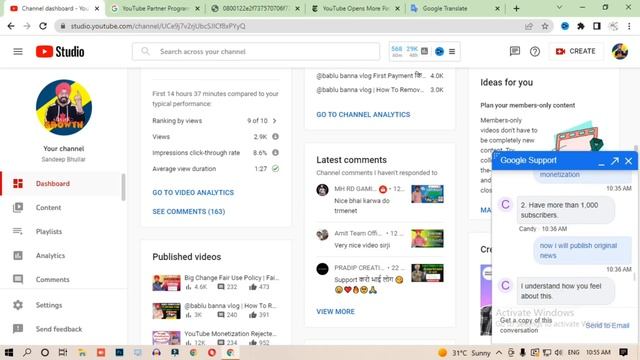The height and width of the screenshot is (360, 640).
Task: Click PRADIP CREATI... commenter avatar
Action: (x=322, y=269)
